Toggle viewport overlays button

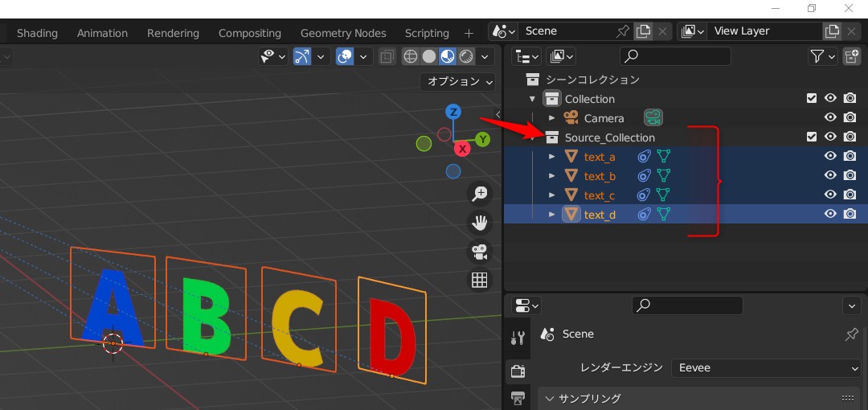pos(345,56)
